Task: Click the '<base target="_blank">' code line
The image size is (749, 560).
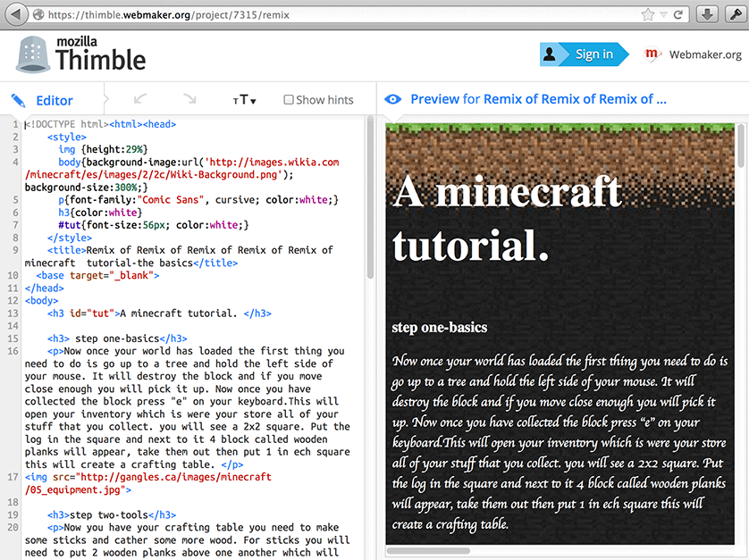Action: click(x=97, y=275)
